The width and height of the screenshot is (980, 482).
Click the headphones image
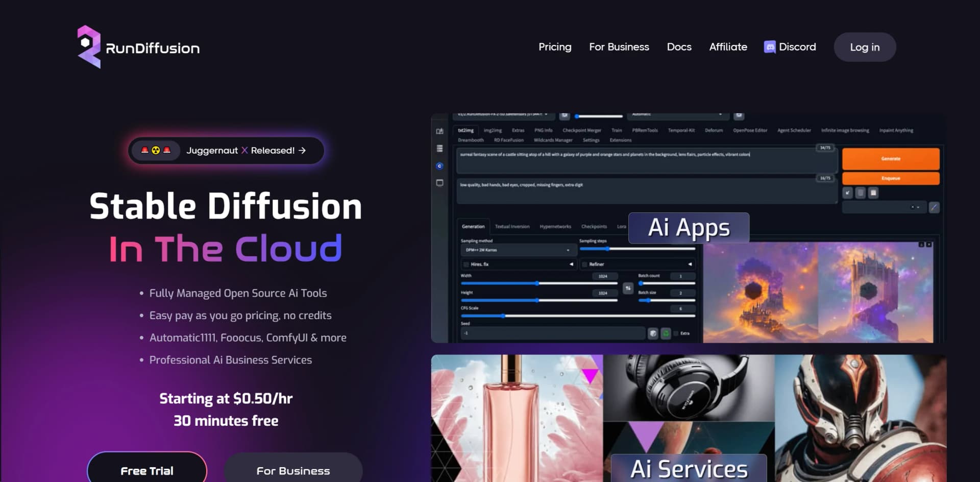tap(689, 388)
